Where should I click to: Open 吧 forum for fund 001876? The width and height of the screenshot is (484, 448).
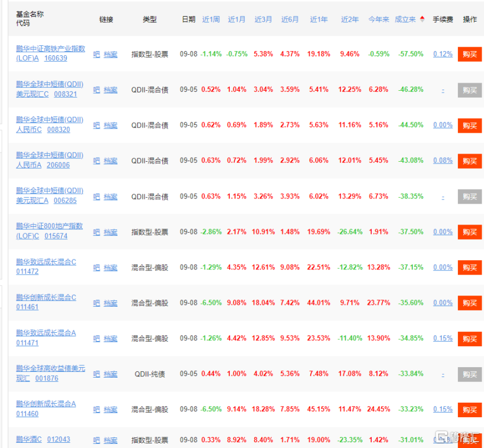pos(97,374)
